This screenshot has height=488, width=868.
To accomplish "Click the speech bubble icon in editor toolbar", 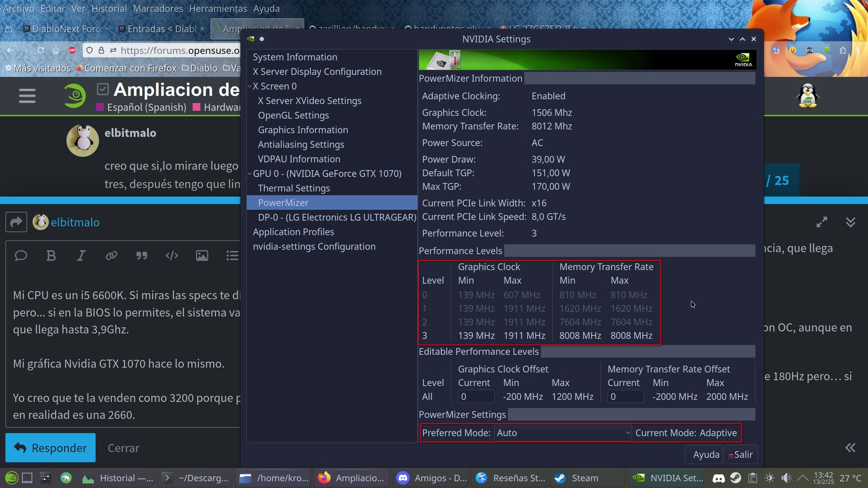I will [x=21, y=256].
